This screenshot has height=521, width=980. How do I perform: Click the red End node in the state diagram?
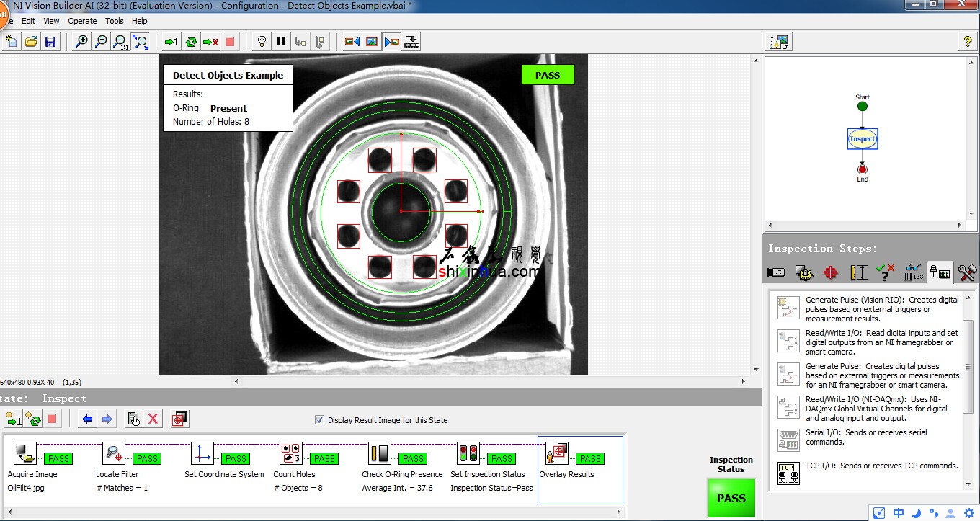863,169
